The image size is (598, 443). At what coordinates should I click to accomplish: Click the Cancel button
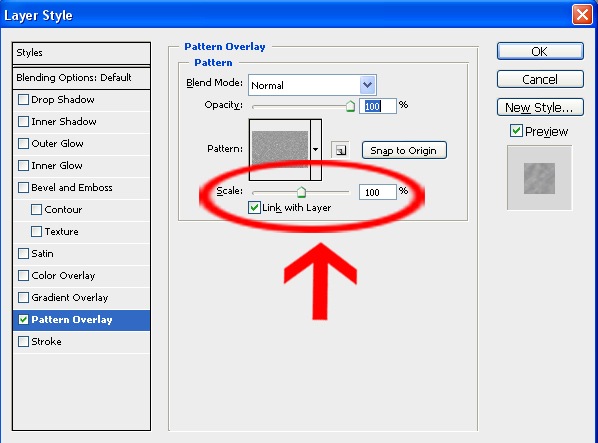click(540, 79)
